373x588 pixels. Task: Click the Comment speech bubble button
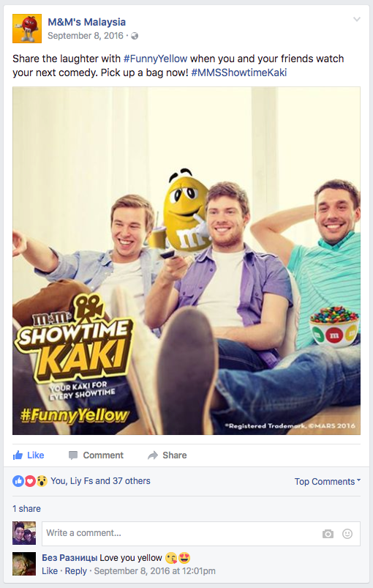(96, 455)
